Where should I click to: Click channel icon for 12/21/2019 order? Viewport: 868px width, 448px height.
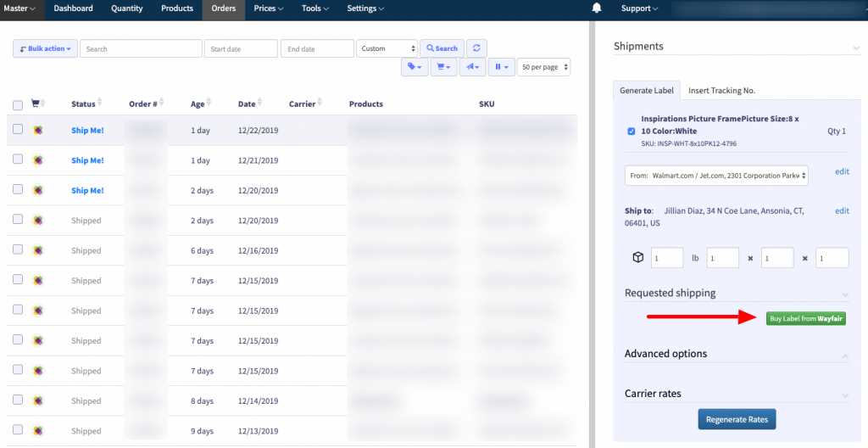coord(37,160)
